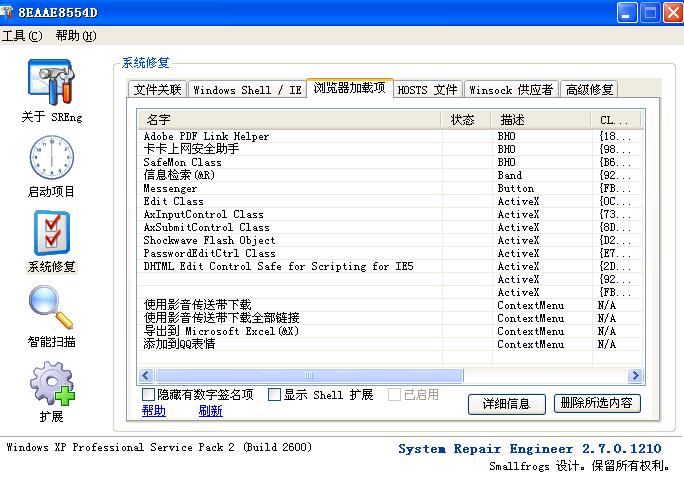Close the SREng window
Screen dimensions: 684x479
pyautogui.click(x=674, y=12)
